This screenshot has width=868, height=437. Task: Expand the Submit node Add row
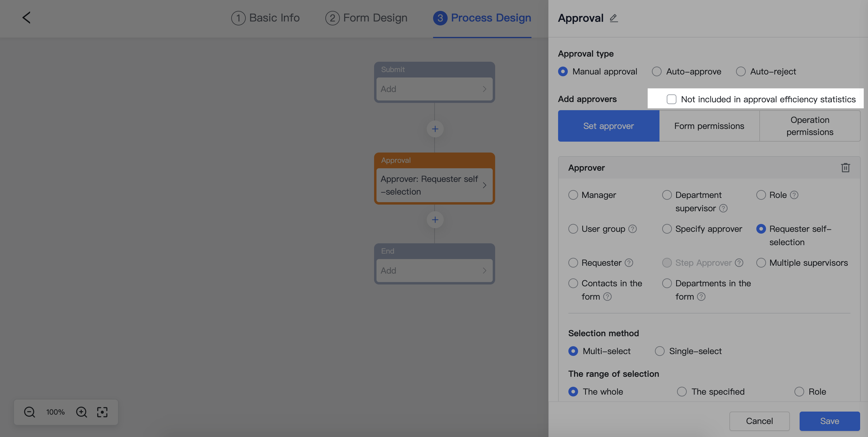point(434,89)
